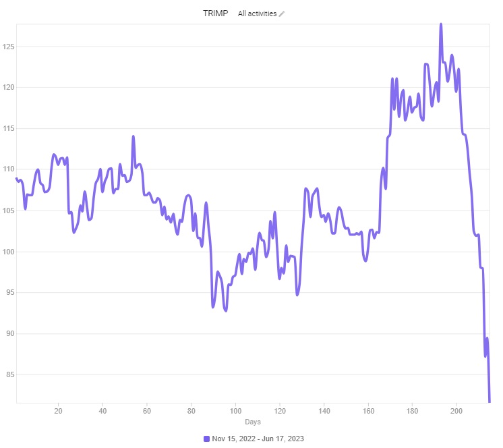Click the 100 value on the y-axis
This screenshot has height=448, width=503.
[x=8, y=252]
